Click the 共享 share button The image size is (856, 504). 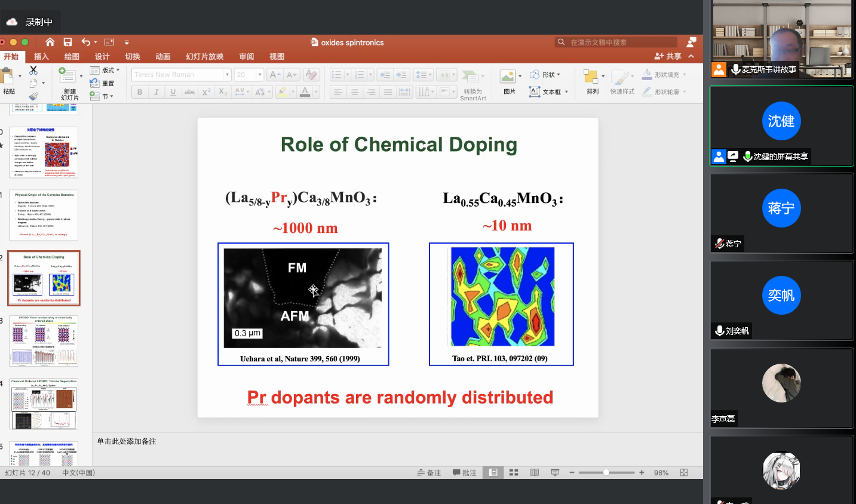click(668, 56)
